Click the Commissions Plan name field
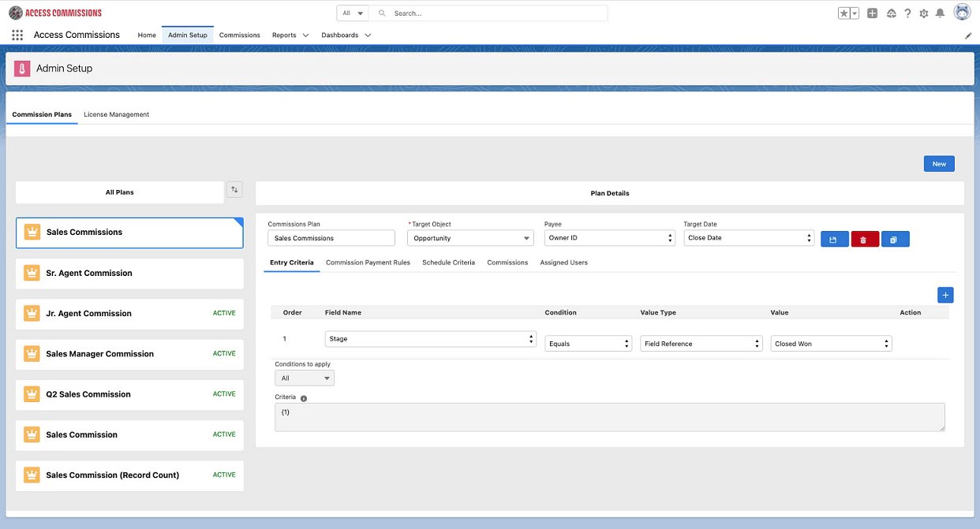The width and height of the screenshot is (980, 529). pos(331,238)
